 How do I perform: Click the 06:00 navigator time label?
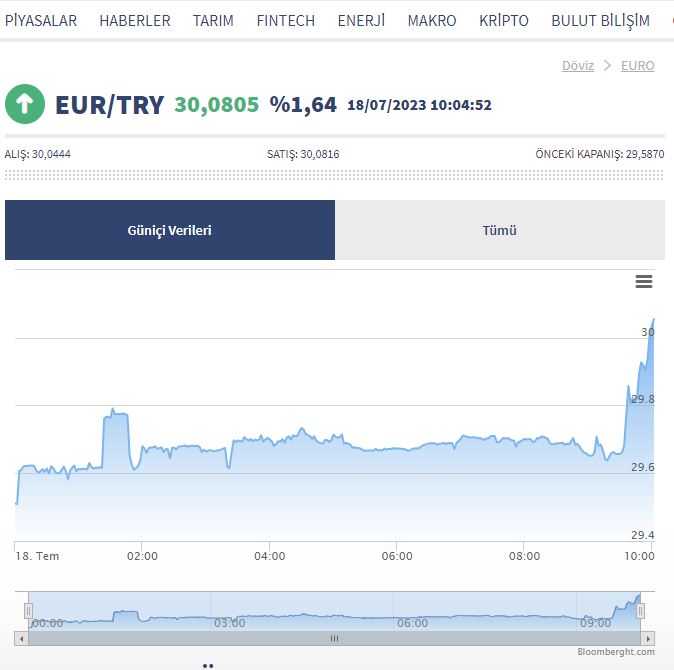click(x=412, y=623)
